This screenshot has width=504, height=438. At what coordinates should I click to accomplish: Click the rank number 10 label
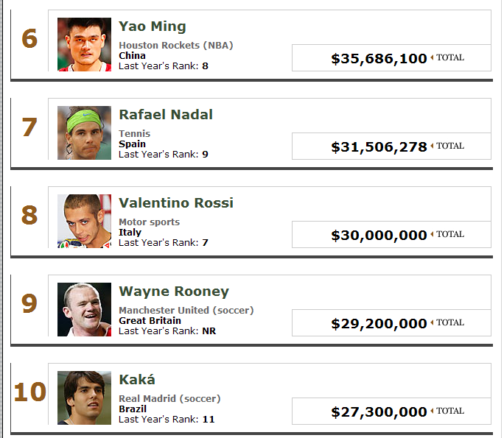[x=29, y=392]
